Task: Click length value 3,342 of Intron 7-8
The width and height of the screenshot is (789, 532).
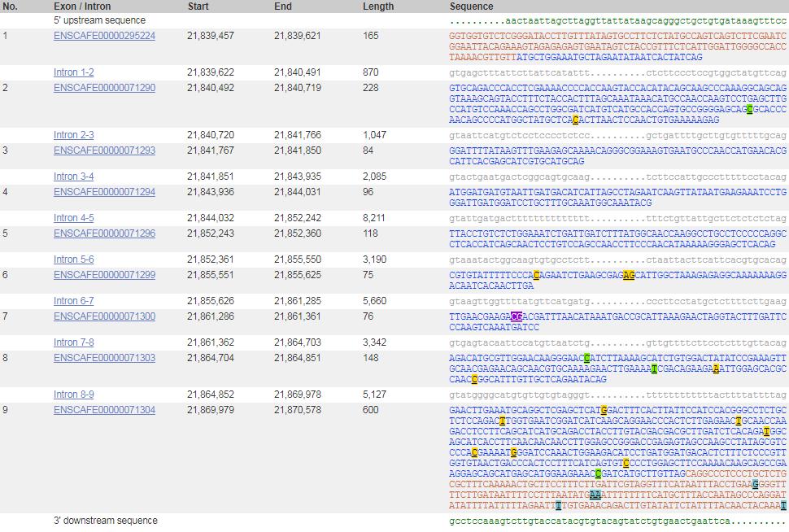Action: [374, 342]
